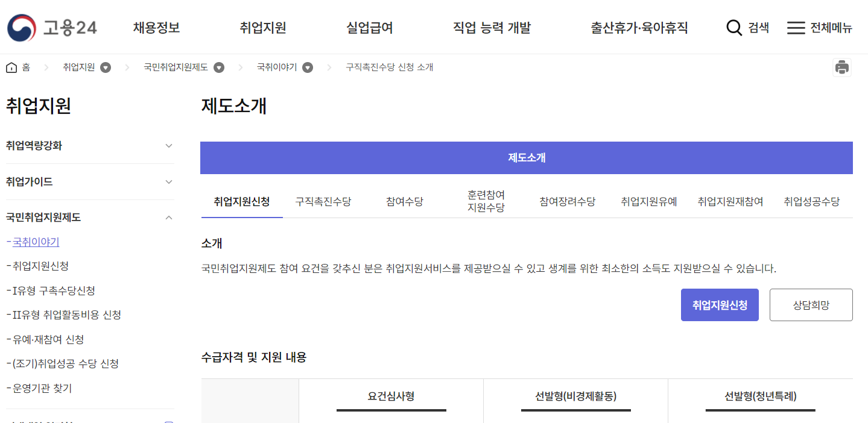
Task: Open the 실업급여 menu
Action: coord(369,27)
